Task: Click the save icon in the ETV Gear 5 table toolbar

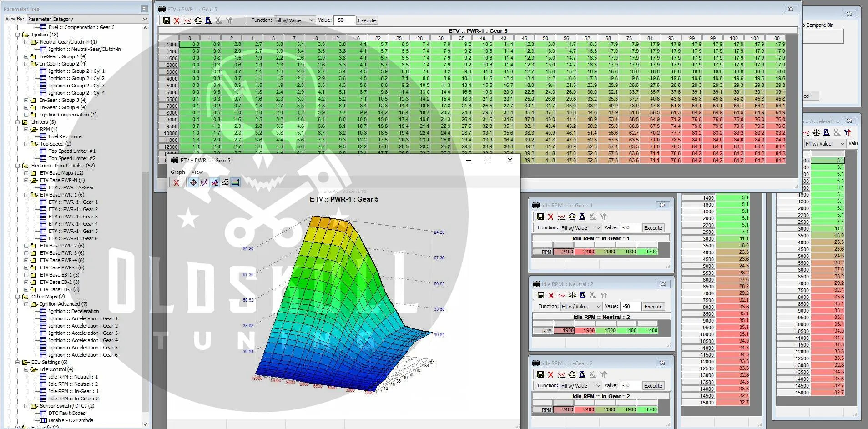Action: tap(167, 20)
